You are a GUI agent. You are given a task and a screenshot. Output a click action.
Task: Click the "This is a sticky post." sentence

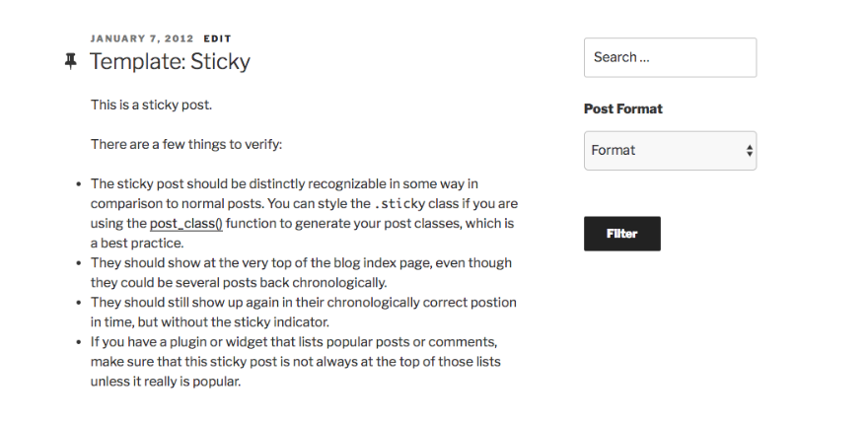point(151,104)
